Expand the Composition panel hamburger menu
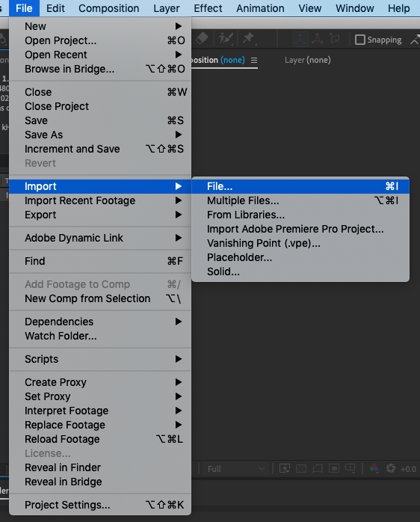 tap(254, 61)
